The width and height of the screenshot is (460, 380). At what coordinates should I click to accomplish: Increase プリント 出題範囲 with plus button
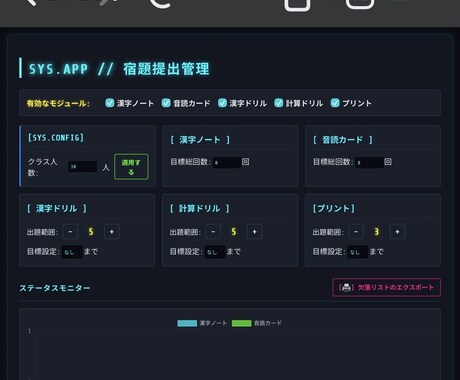click(x=397, y=232)
